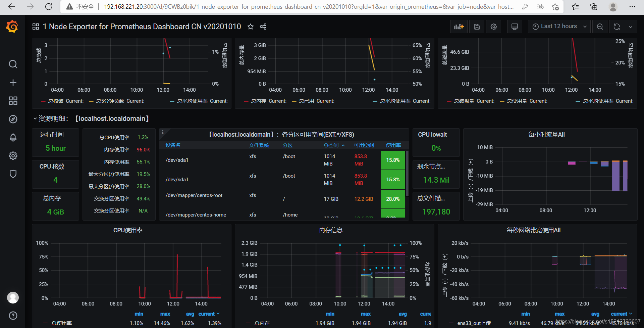The image size is (644, 328).
Task: Click the partition table vertical scrollbar
Action: [407, 174]
